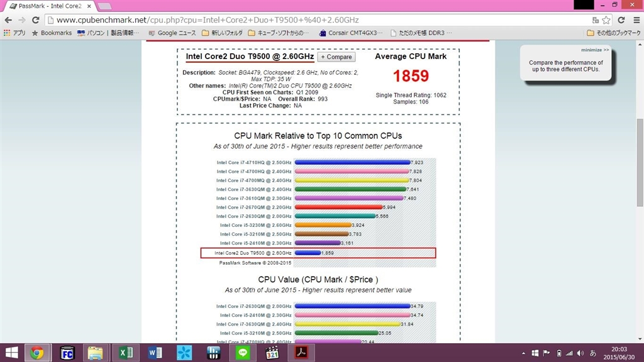Open the blue bar-graph app in taskbar
The width and height of the screenshot is (644, 362).
214,353
